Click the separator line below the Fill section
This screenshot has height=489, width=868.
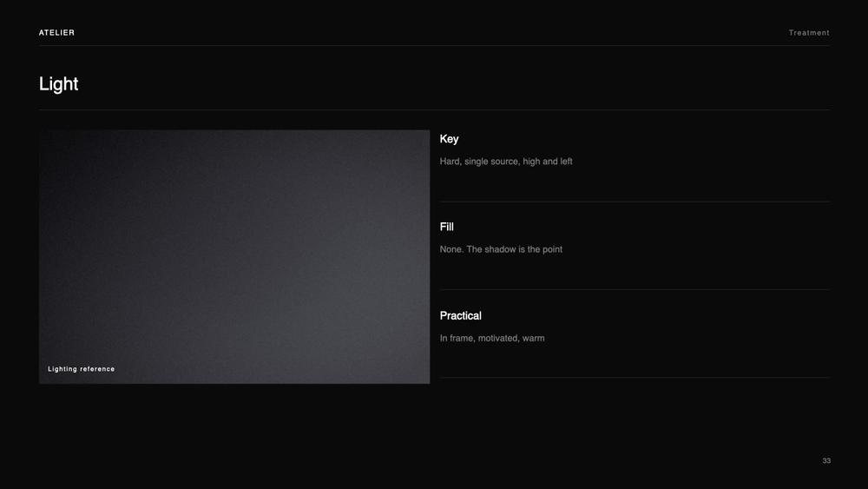pos(635,289)
